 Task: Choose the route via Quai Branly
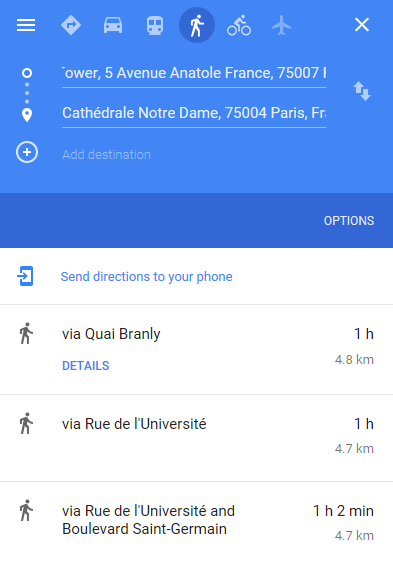[196, 350]
